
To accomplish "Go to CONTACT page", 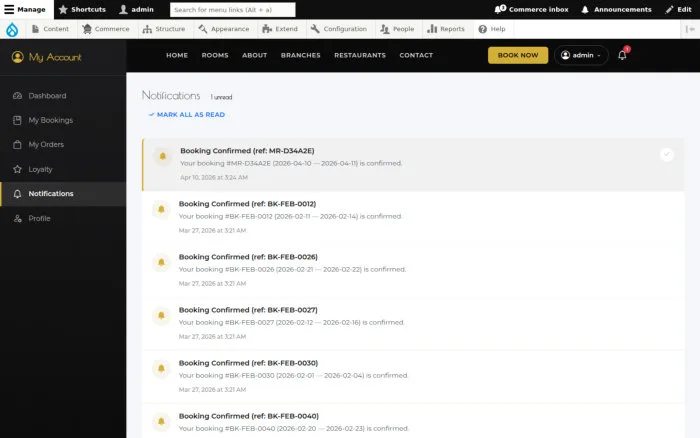I will click(416, 55).
